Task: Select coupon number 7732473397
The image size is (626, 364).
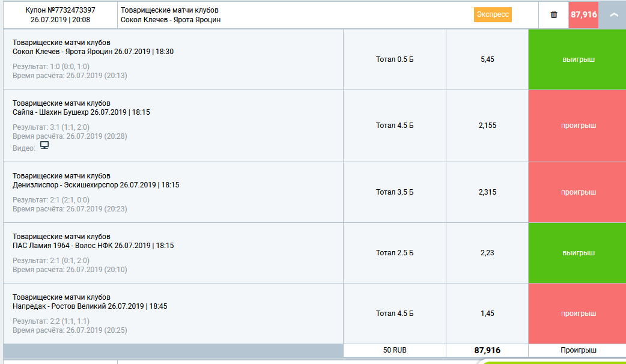Action: click(x=60, y=10)
